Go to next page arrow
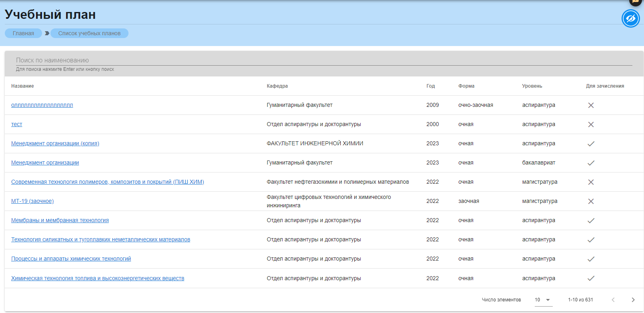The image size is (644, 313). coord(633,300)
